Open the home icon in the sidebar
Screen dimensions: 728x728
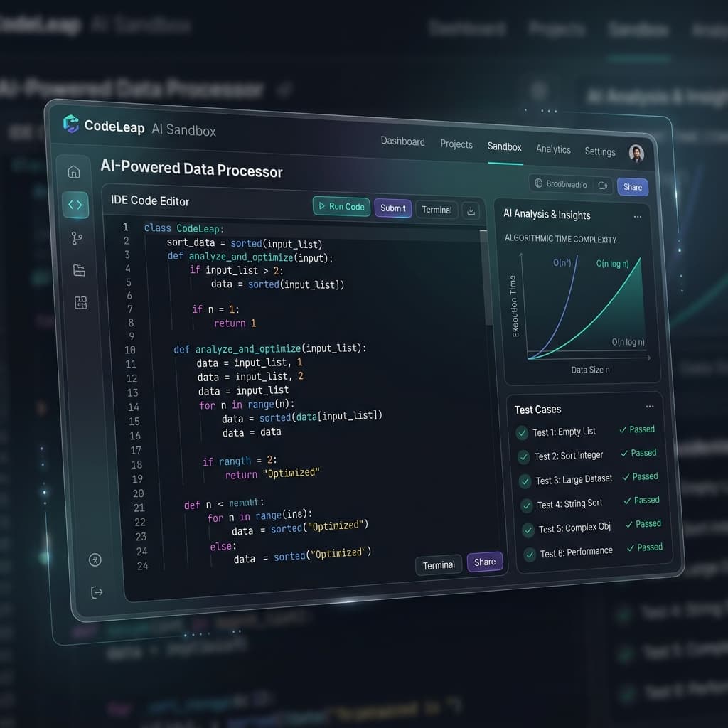74,172
